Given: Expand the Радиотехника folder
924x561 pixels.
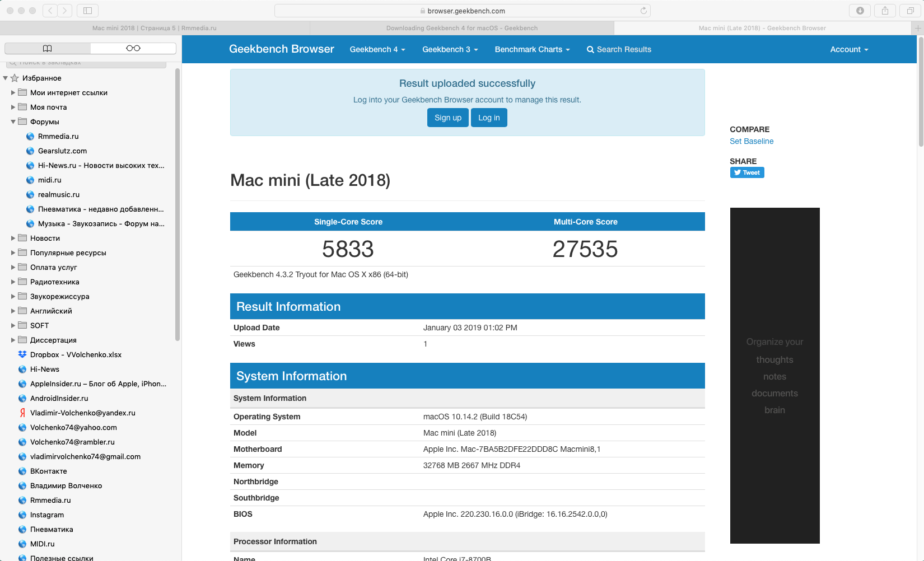Looking at the screenshot, I should [x=13, y=282].
